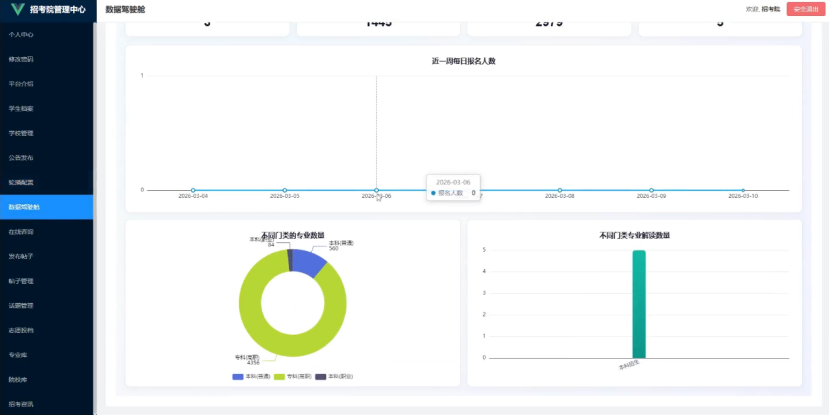Click the thin dark donut segment
Screen dimensions: 829x415
point(290,259)
